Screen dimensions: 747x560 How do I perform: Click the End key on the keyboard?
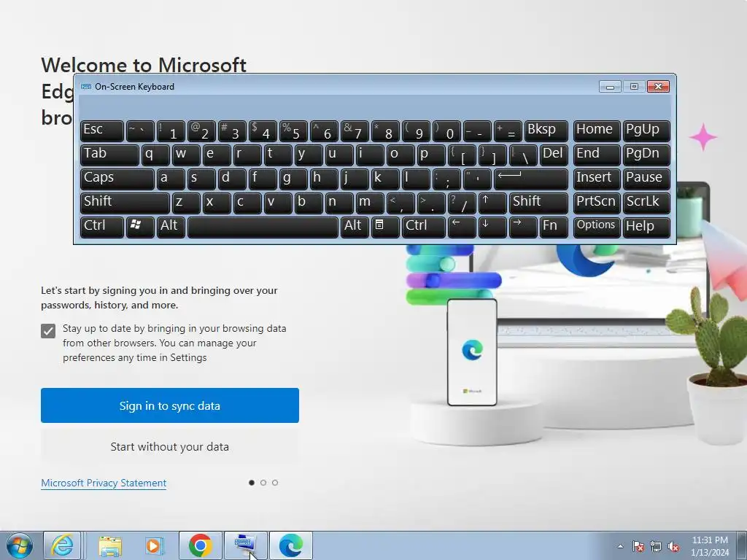(597, 155)
